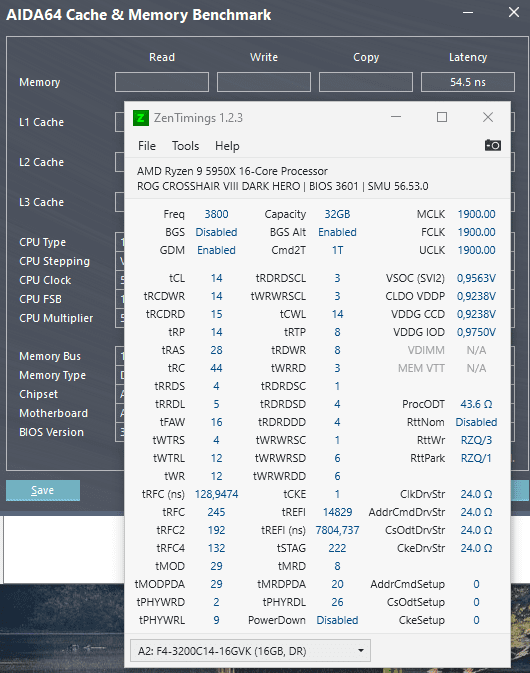Click the tCWL value 14

(x=337, y=314)
